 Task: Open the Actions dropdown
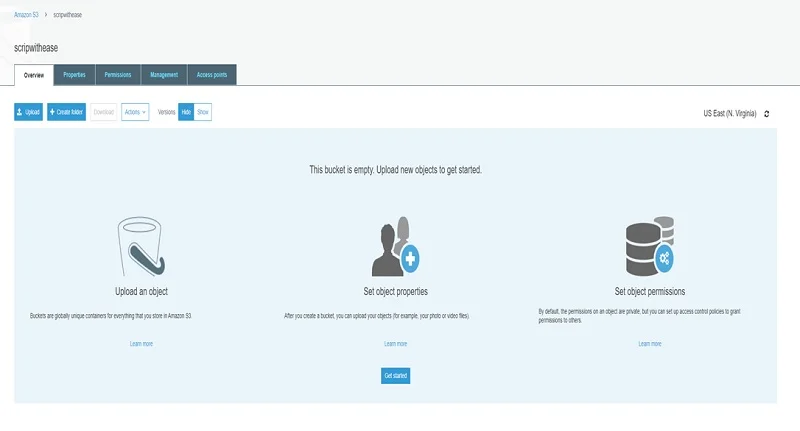pyautogui.click(x=135, y=112)
